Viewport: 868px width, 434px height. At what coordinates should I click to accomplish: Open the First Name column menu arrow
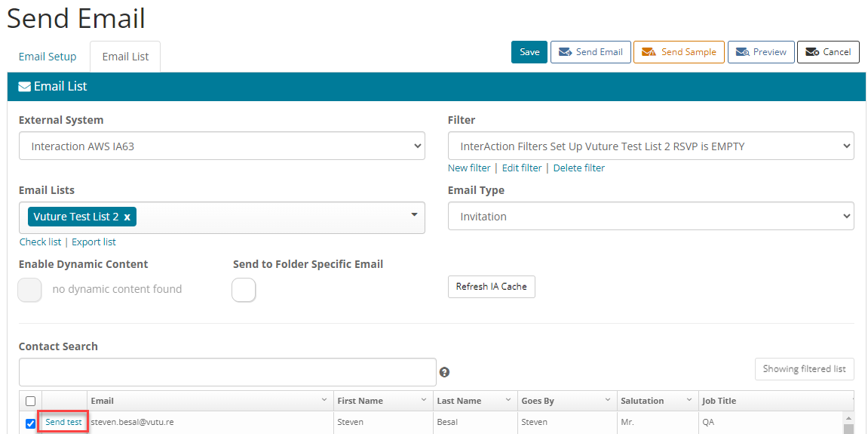coord(424,399)
